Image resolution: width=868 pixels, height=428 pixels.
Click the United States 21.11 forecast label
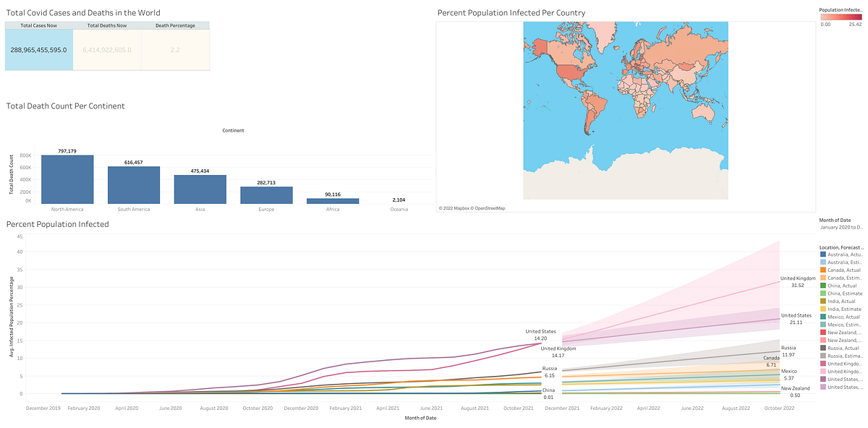(796, 319)
